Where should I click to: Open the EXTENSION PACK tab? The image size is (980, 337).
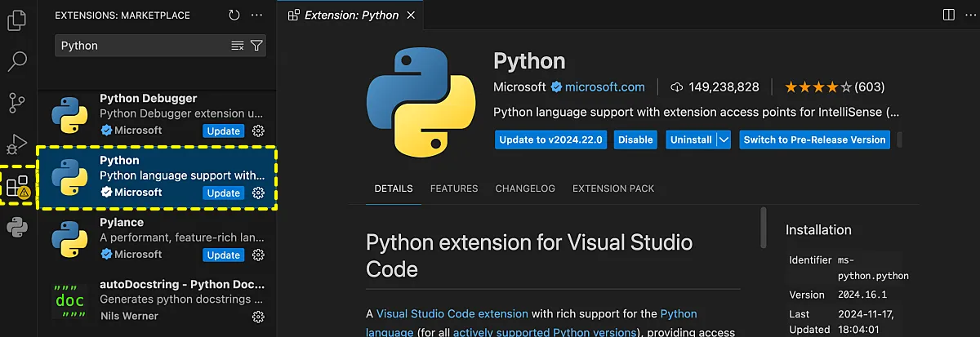tap(613, 188)
